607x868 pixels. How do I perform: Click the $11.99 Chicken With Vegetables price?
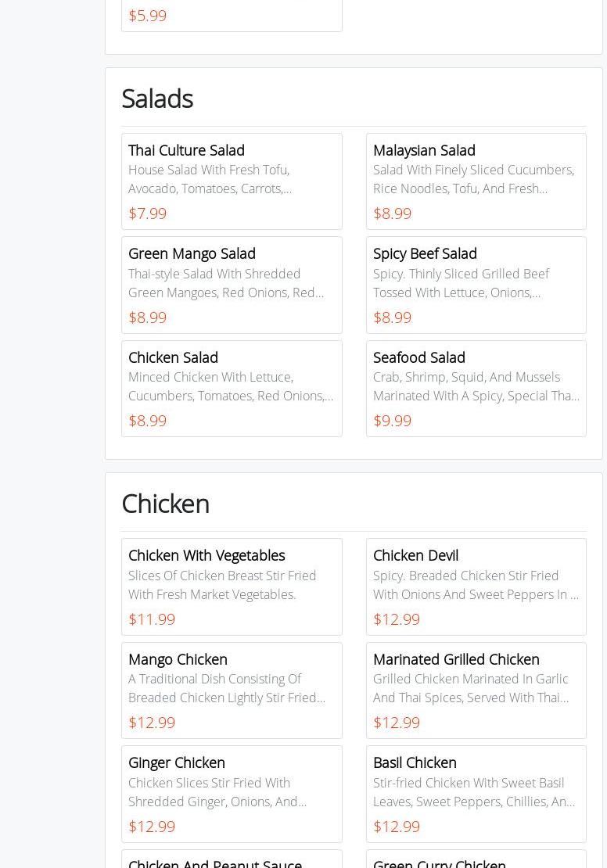tap(152, 619)
